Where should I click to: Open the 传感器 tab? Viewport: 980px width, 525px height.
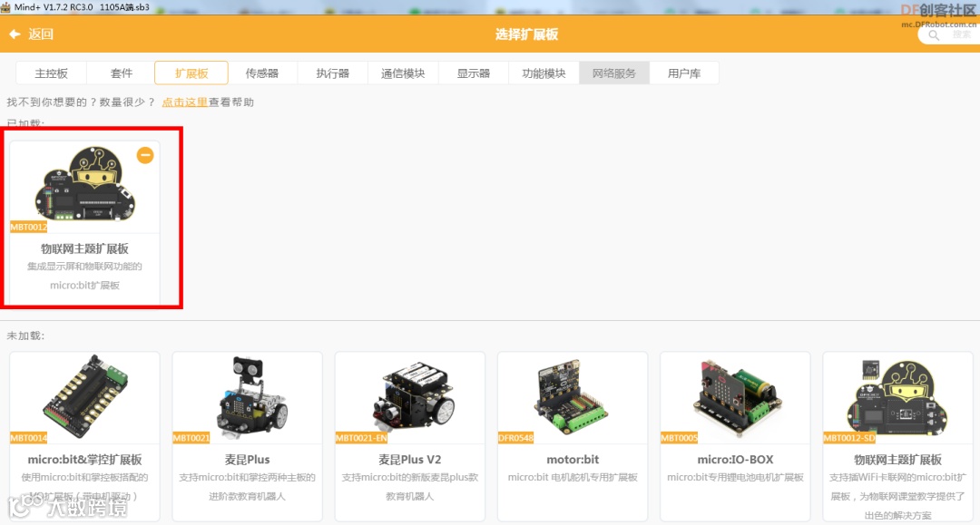[x=262, y=73]
